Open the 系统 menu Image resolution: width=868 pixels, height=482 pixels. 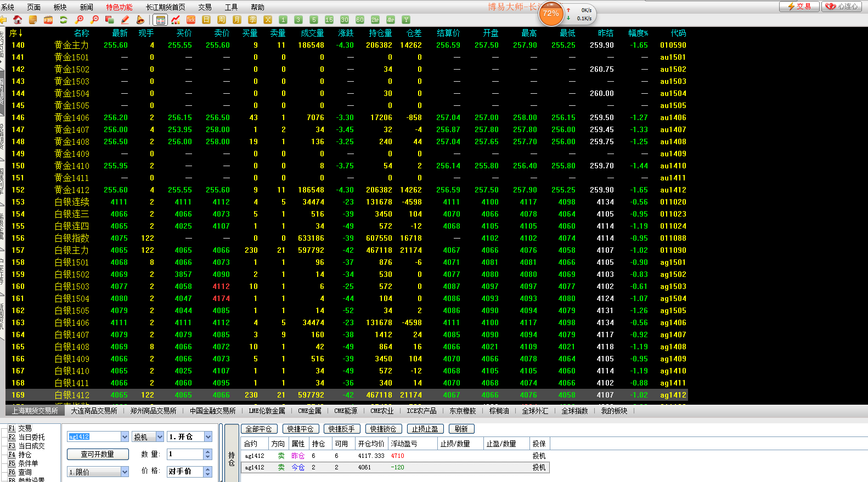[8, 7]
